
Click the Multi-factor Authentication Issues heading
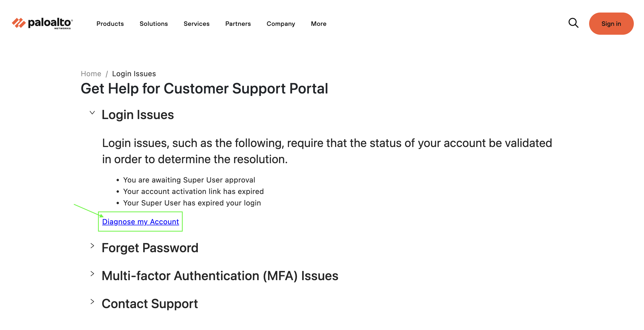(220, 276)
